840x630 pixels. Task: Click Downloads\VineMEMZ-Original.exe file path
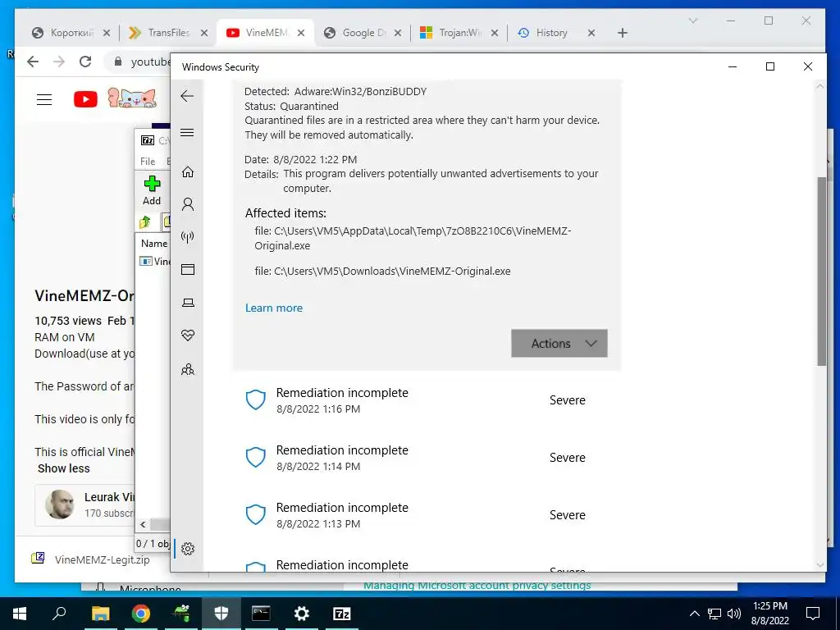point(382,271)
